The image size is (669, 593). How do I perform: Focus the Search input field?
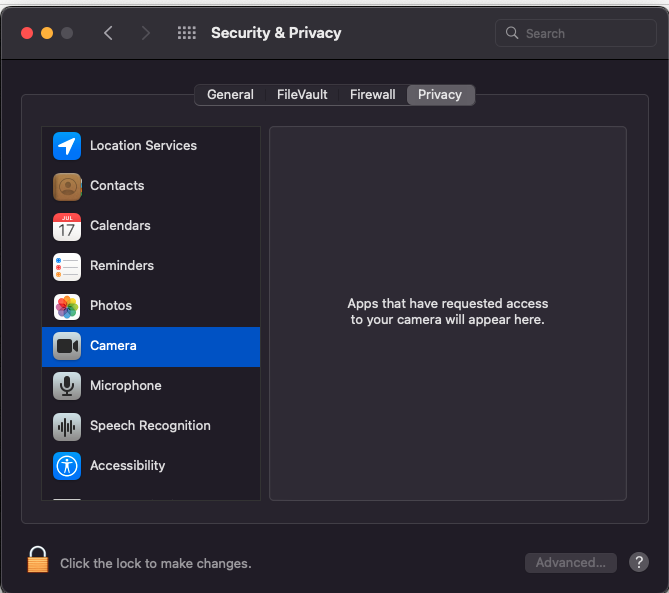coord(576,33)
